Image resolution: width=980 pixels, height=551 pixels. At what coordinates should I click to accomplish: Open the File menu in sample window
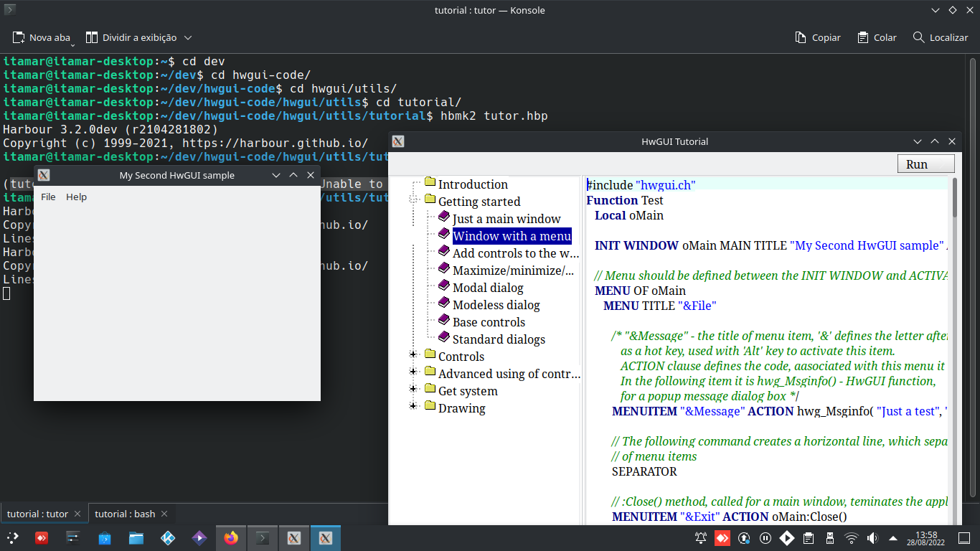(x=48, y=197)
